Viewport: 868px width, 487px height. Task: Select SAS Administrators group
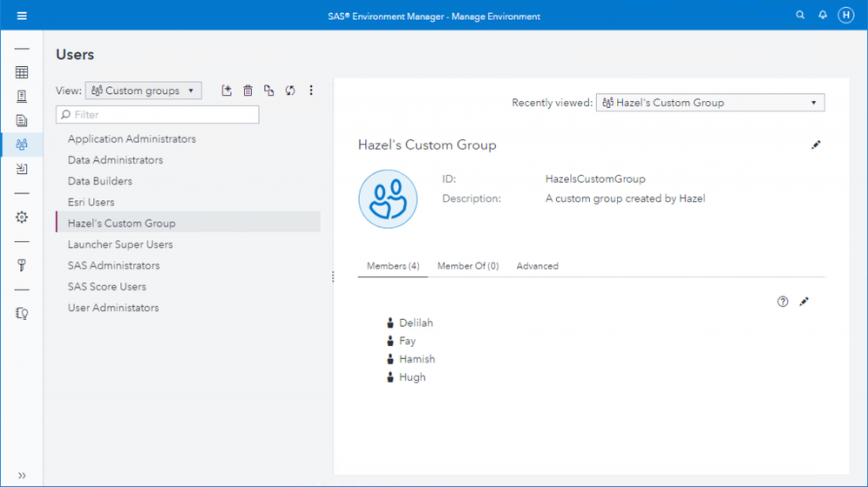(189, 265)
